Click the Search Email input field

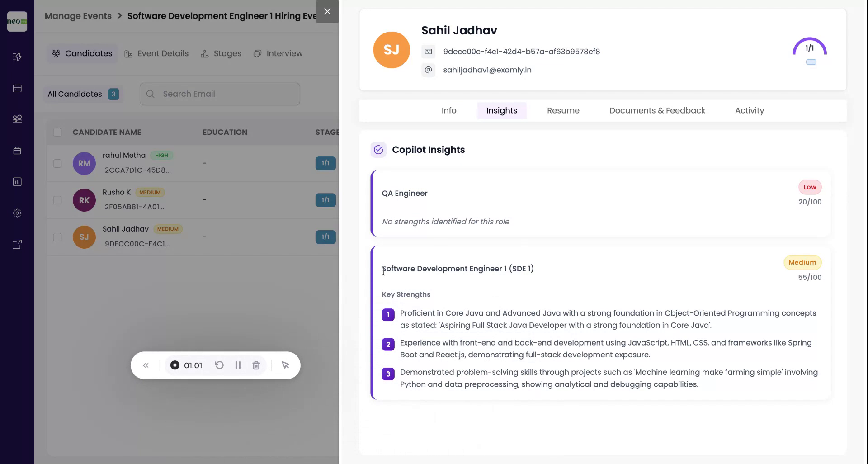pyautogui.click(x=219, y=94)
